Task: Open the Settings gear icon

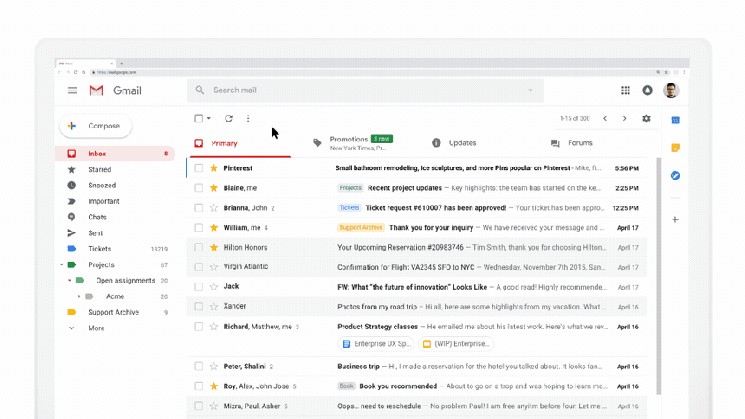Action: 646,119
